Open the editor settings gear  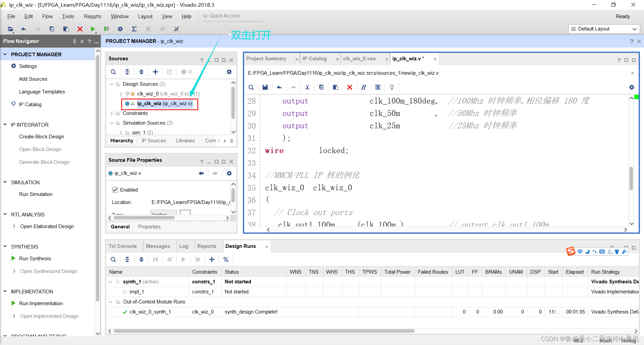[632, 87]
